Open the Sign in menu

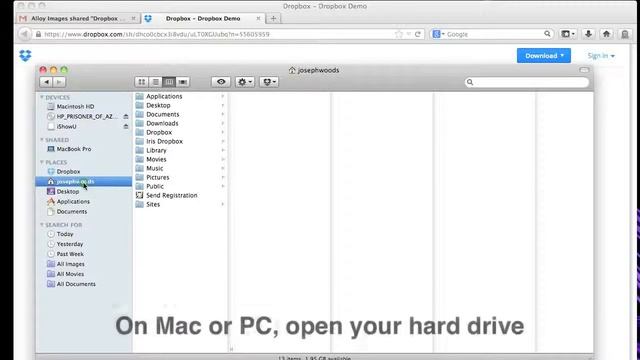601,56
